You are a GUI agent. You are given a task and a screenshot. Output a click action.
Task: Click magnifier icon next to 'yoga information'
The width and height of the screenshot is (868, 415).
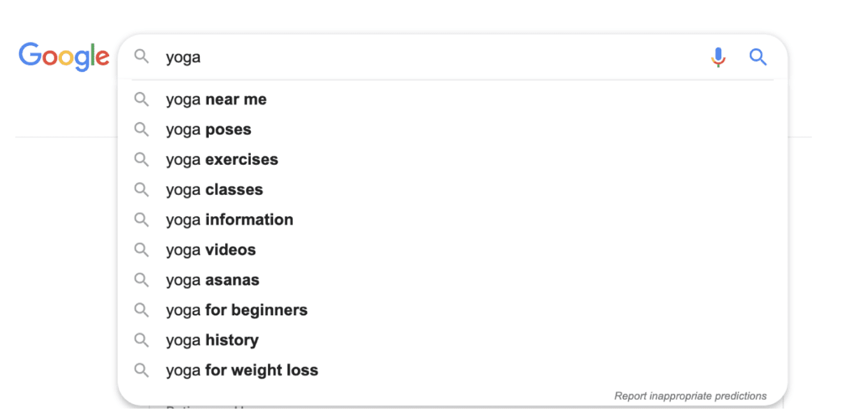point(141,220)
